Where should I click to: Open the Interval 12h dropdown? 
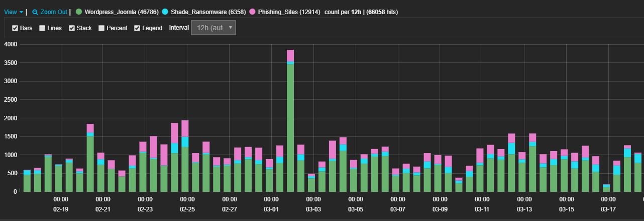coord(213,28)
